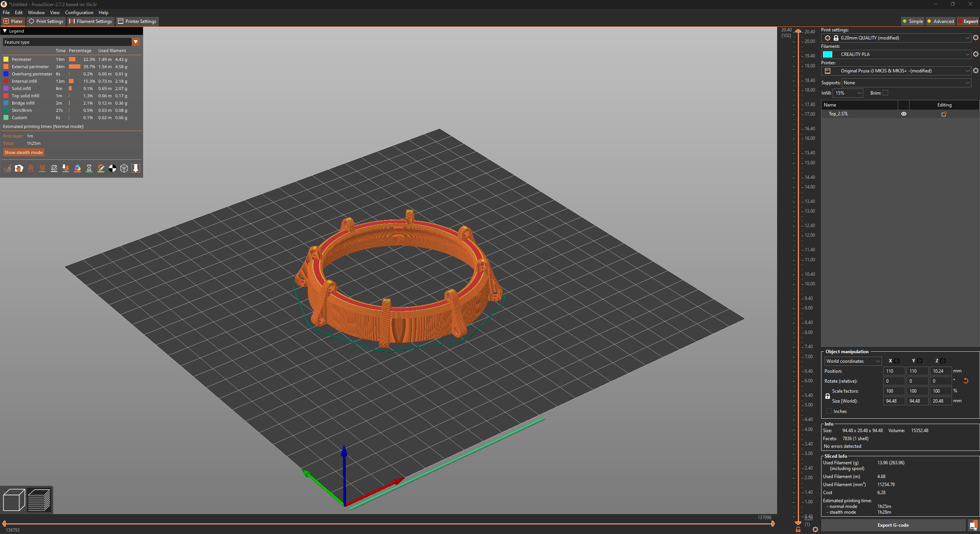Viewport: 980px width, 534px height.
Task: Open the View menu
Action: (55, 13)
